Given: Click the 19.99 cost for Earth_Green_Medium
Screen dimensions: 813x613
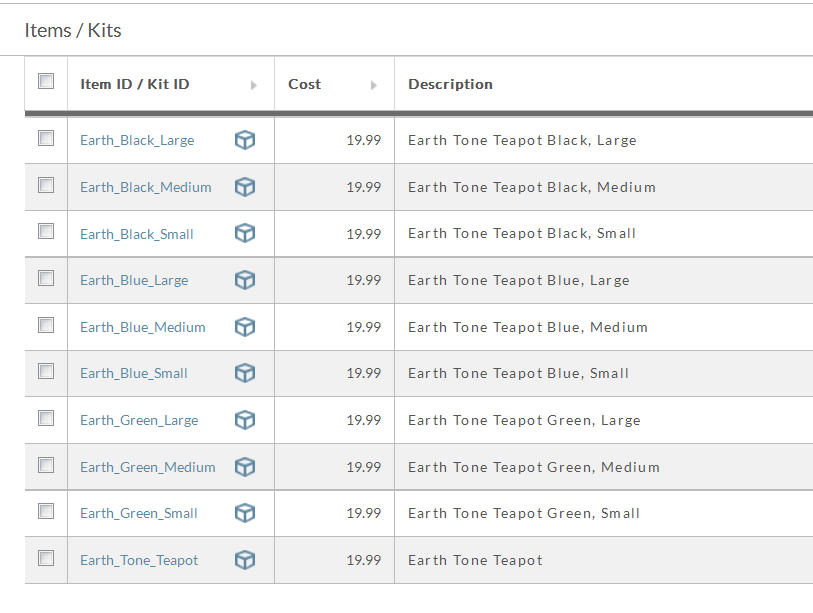Looking at the screenshot, I should pyautogui.click(x=363, y=467).
